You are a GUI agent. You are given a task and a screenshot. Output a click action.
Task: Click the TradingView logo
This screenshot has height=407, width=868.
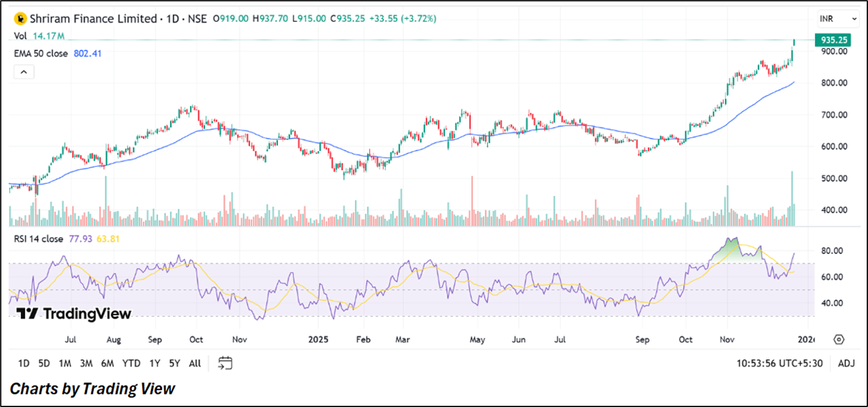point(73,314)
